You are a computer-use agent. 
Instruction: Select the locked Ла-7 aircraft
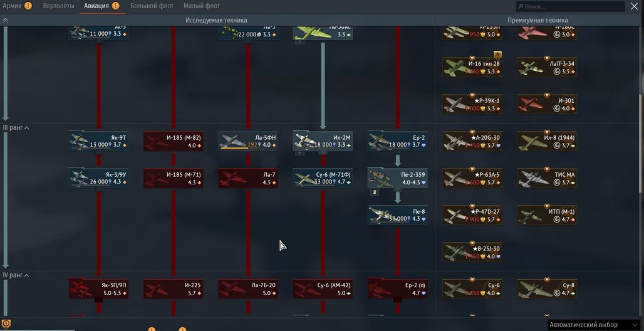point(248,178)
